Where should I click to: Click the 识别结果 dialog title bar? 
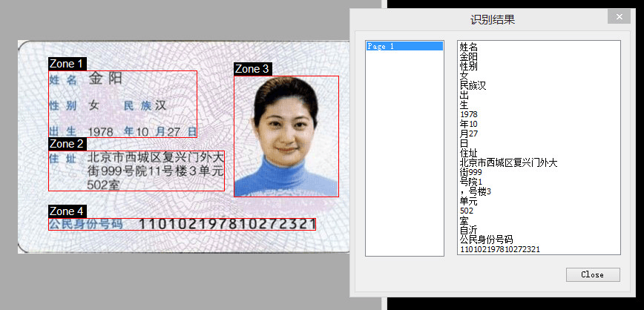point(492,19)
